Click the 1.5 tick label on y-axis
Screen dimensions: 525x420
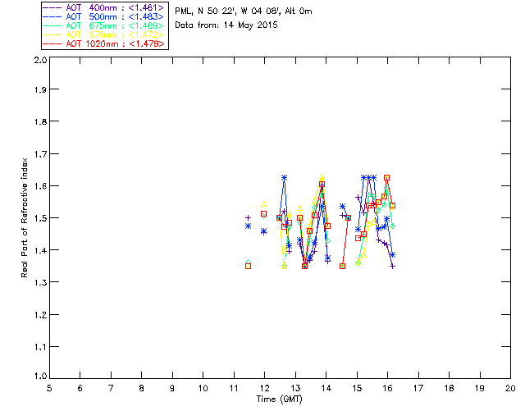point(39,219)
